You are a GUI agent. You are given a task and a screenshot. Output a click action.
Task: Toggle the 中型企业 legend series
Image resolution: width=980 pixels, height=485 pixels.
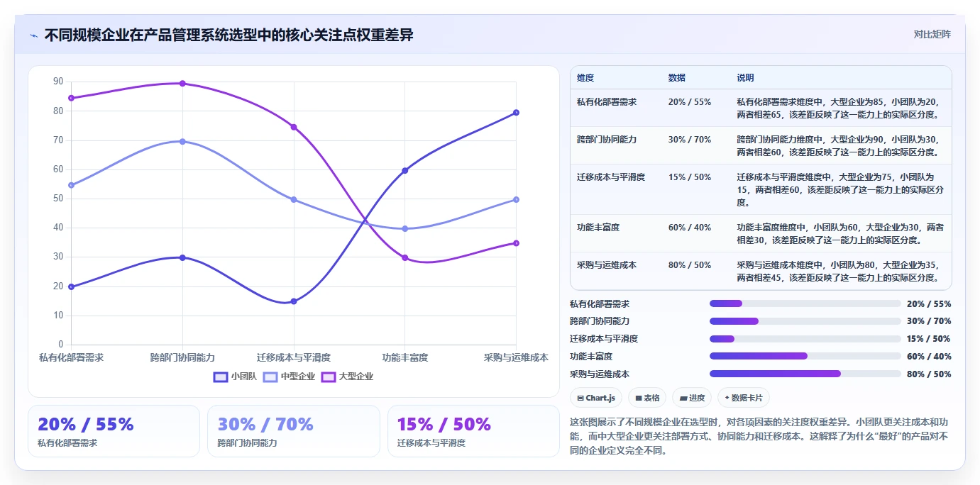[x=290, y=377]
